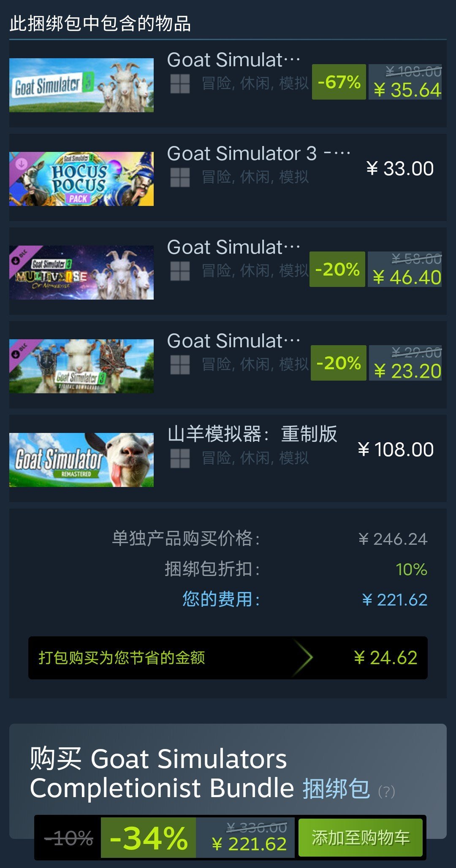Open 山羊模拟器：重制版 title link

[x=252, y=434]
